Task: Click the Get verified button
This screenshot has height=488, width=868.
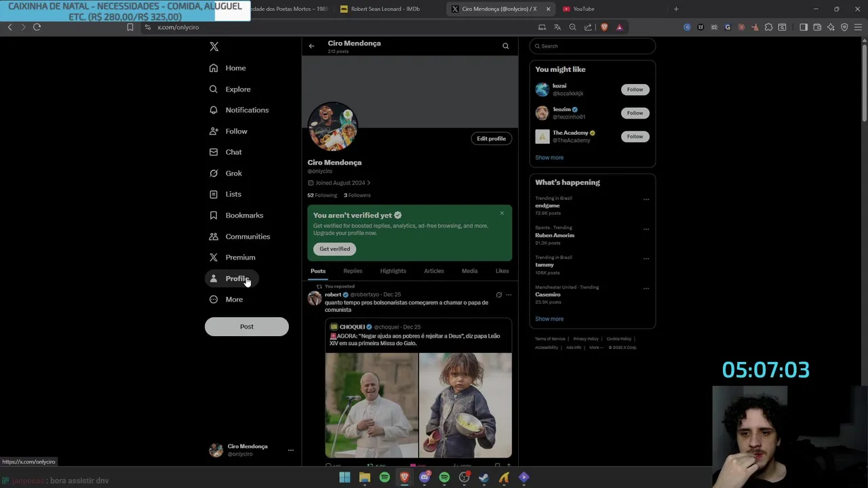Action: 335,249
